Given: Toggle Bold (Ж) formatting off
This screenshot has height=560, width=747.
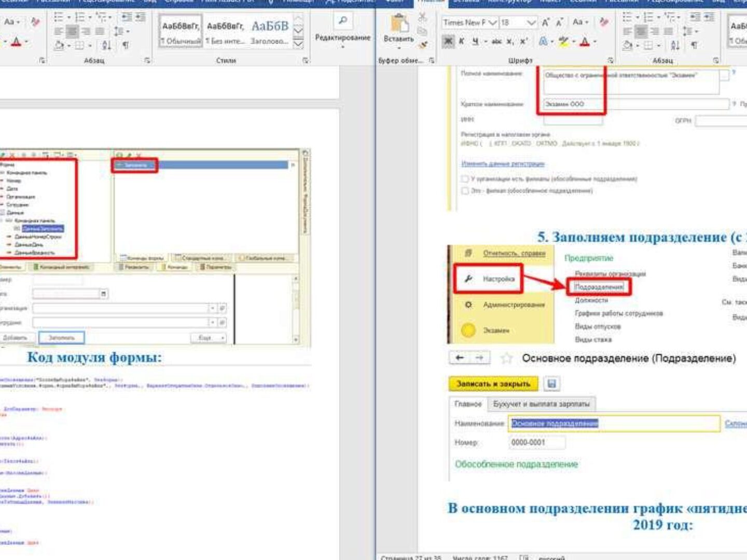Looking at the screenshot, I should pos(448,41).
